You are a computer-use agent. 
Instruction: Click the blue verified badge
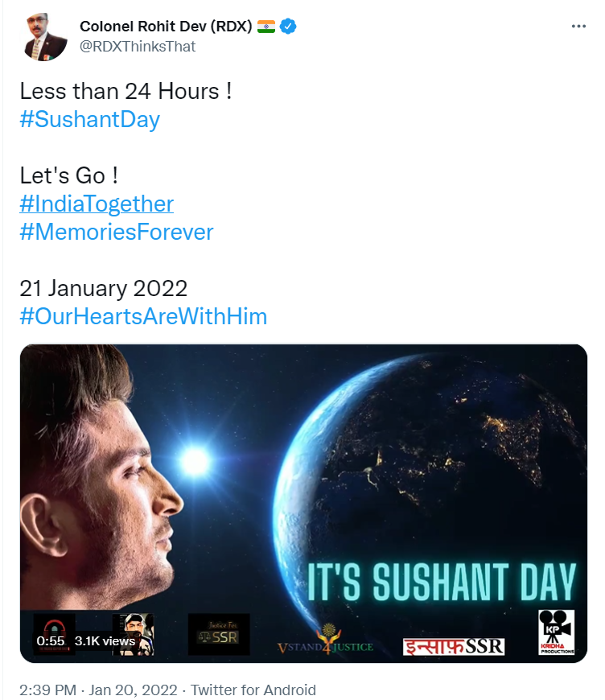click(288, 27)
